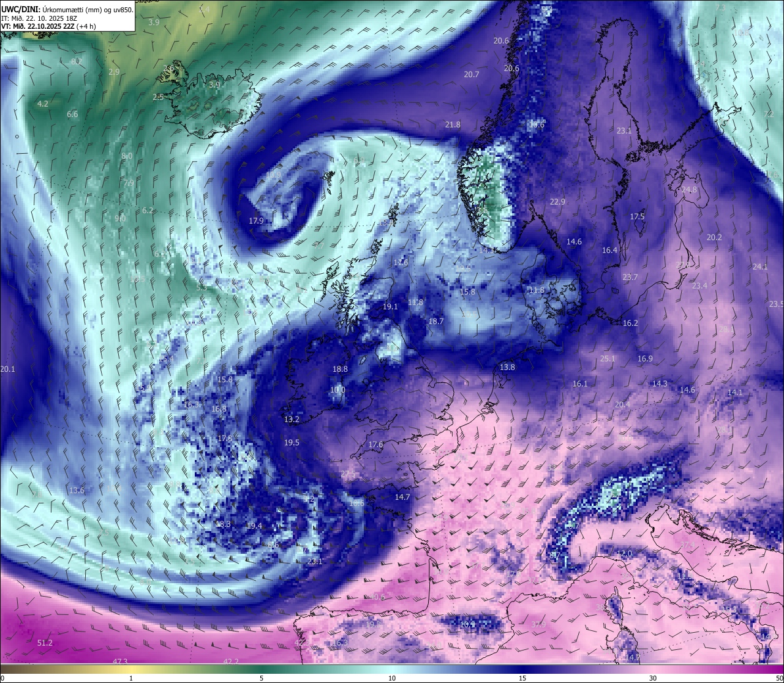
Task: Click the 'UWC/DINI: Úrkomumætti (mm) og uv850.' title
Action: coord(67,9)
